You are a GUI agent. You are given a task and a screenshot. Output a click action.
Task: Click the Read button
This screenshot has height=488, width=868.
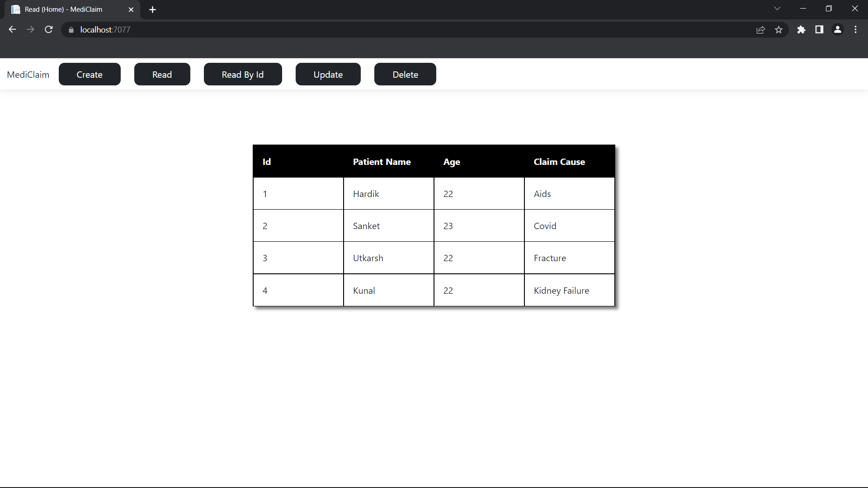(162, 74)
